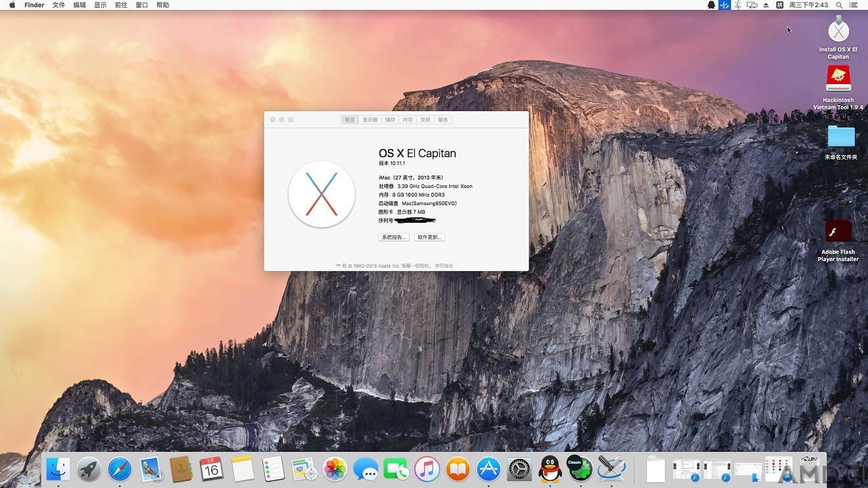Restore minimized window with colored dots
Screen dimensions: 868x488
click(778, 470)
